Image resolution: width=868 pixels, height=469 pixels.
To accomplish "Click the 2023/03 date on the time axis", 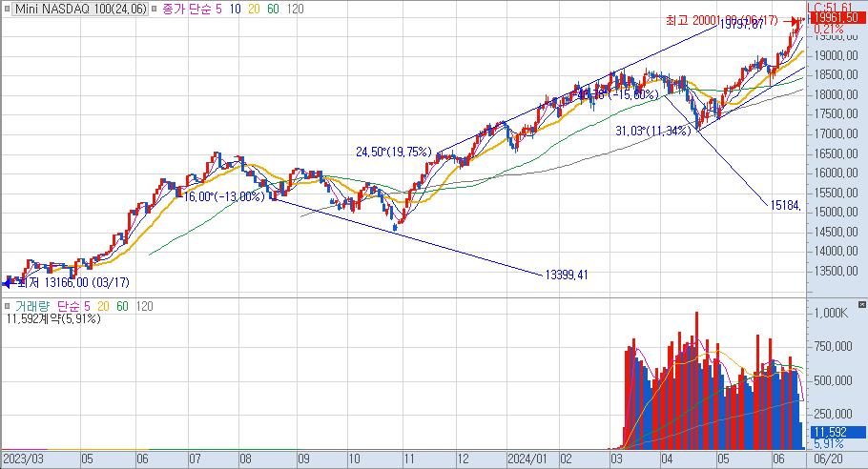I will click(x=23, y=459).
